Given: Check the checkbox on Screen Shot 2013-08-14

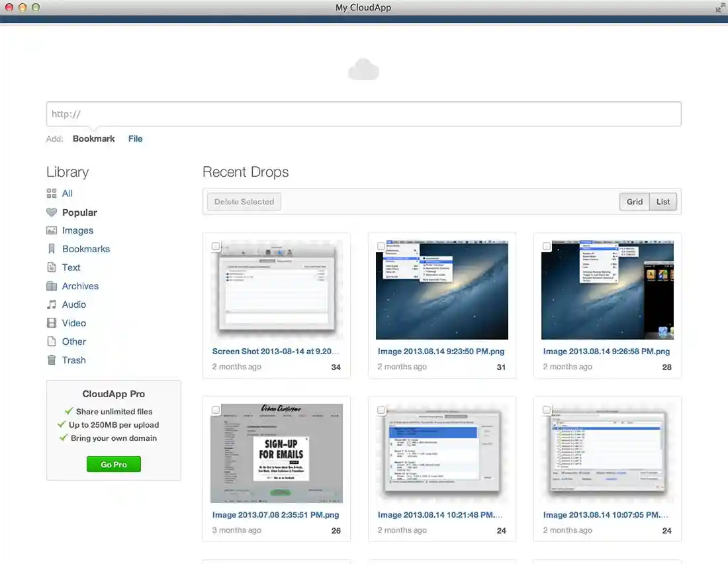Looking at the screenshot, I should click(216, 246).
